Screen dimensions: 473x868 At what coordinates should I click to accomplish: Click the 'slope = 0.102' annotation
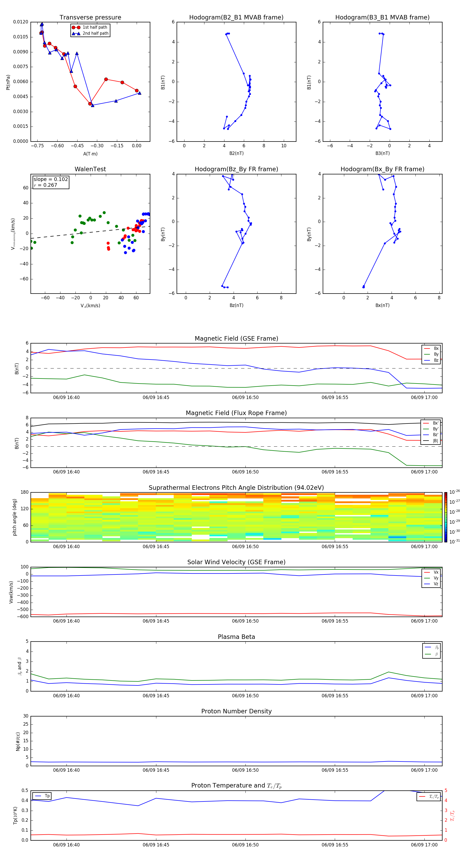50,179
